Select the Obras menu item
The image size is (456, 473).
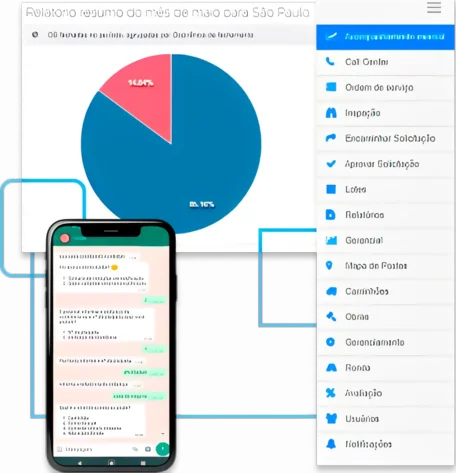click(385, 317)
